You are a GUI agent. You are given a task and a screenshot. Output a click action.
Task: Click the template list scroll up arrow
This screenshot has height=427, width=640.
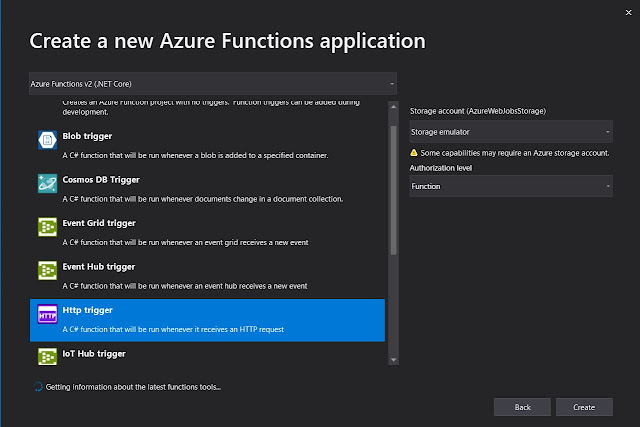pyautogui.click(x=393, y=107)
